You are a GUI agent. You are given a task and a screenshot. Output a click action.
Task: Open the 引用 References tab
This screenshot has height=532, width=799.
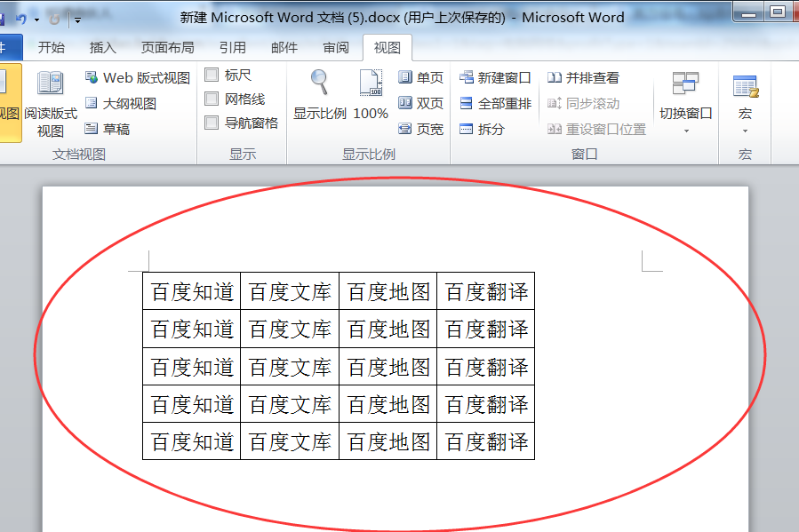tap(232, 47)
